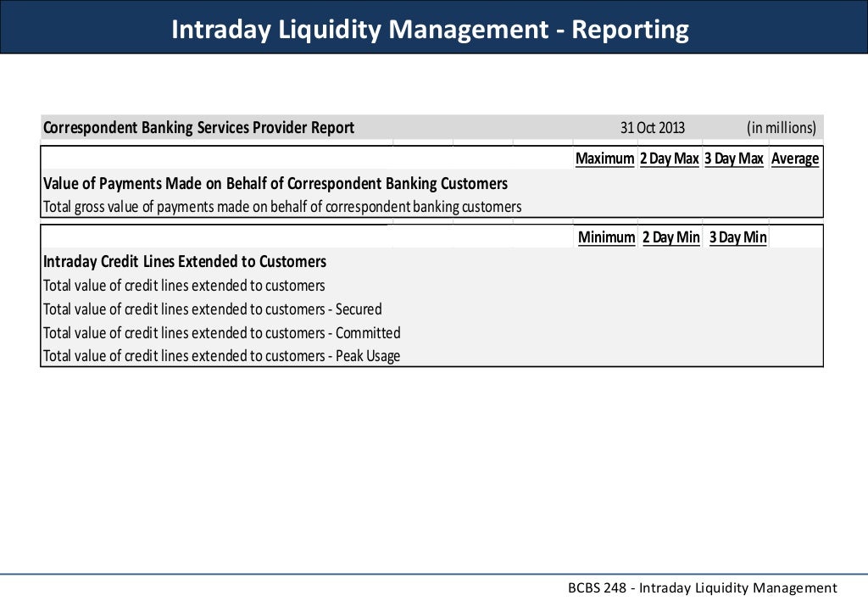The image size is (868, 601).
Task: Click the Intraday Liquidity Management - Reporting title
Action: [x=430, y=30]
